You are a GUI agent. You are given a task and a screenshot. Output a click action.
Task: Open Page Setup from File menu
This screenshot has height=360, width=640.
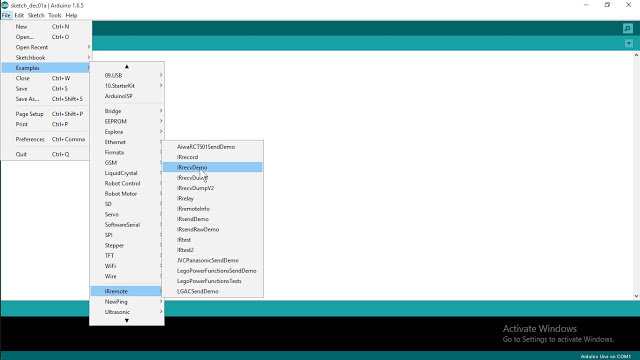[x=46, y=114]
